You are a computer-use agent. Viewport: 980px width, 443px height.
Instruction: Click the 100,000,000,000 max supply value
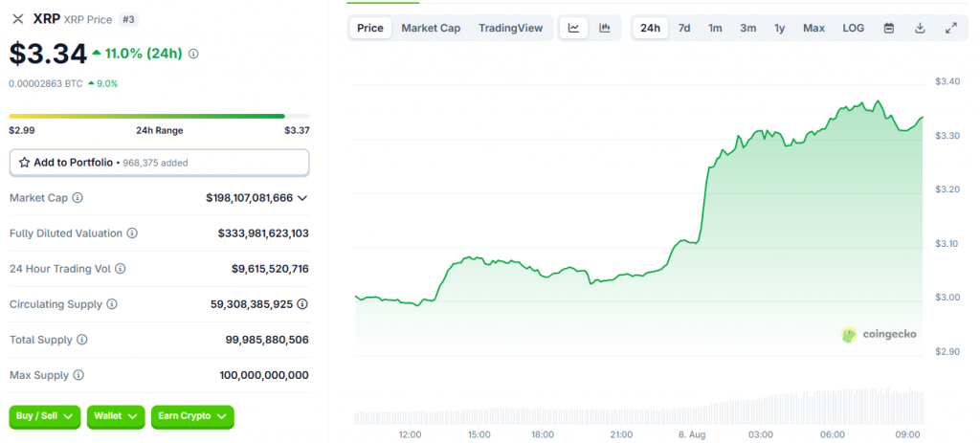[x=264, y=375]
